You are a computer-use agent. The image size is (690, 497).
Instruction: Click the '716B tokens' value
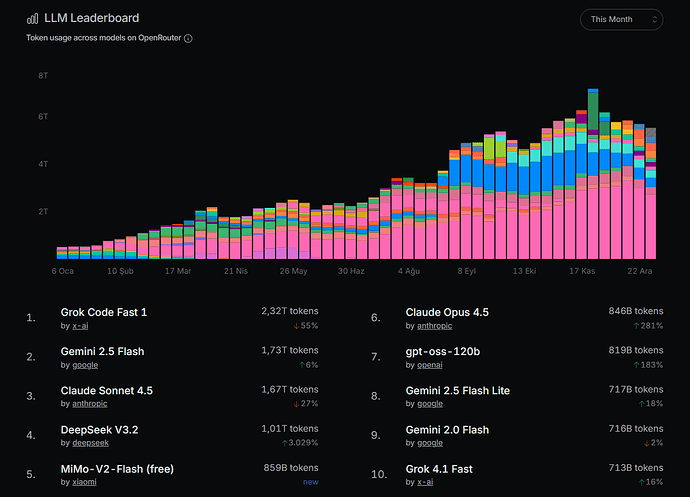636,428
